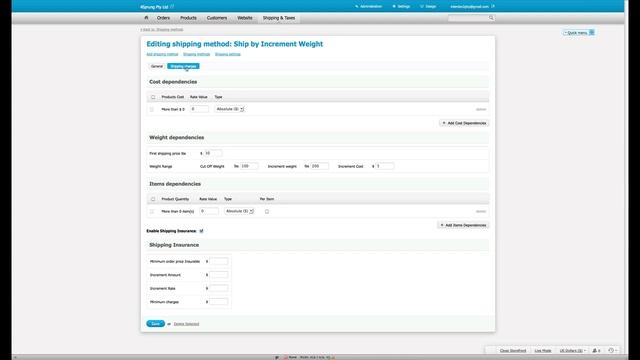Open Items dependencies Type dropdown
This screenshot has height=360, width=640.
tap(239, 211)
